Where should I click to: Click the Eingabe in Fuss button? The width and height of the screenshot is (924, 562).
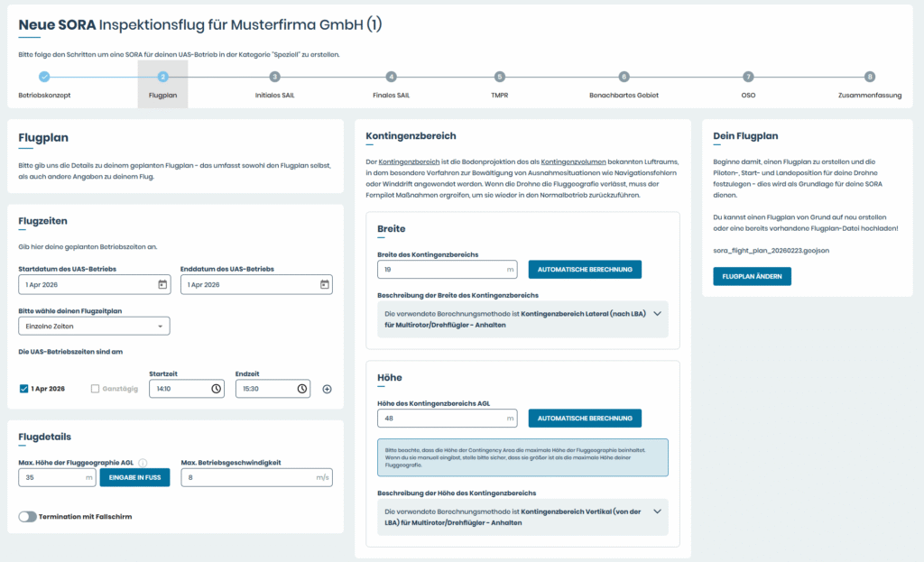(x=135, y=478)
